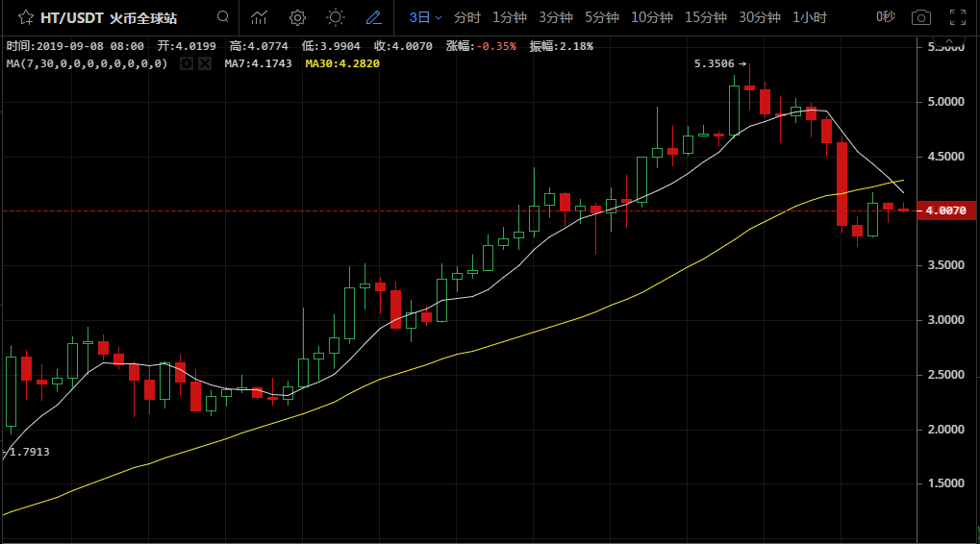The height and width of the screenshot is (544, 980).
Task: Select the 5分钟 interval
Action: coord(602,17)
